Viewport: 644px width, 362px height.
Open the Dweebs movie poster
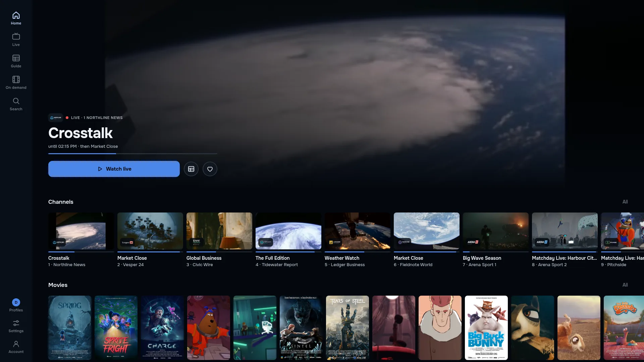coord(624,328)
